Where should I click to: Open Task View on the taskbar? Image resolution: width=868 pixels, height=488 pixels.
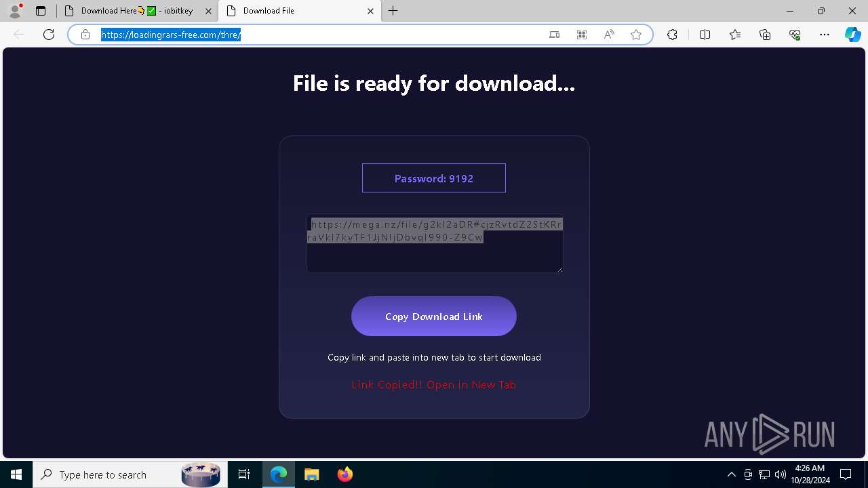[244, 474]
